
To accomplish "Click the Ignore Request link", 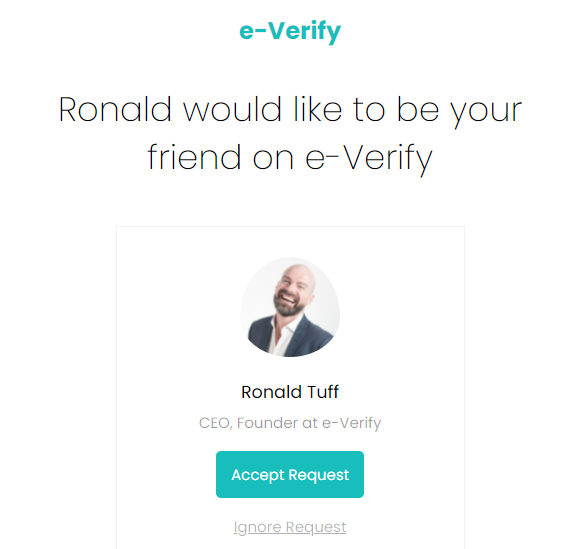I will 290,527.
